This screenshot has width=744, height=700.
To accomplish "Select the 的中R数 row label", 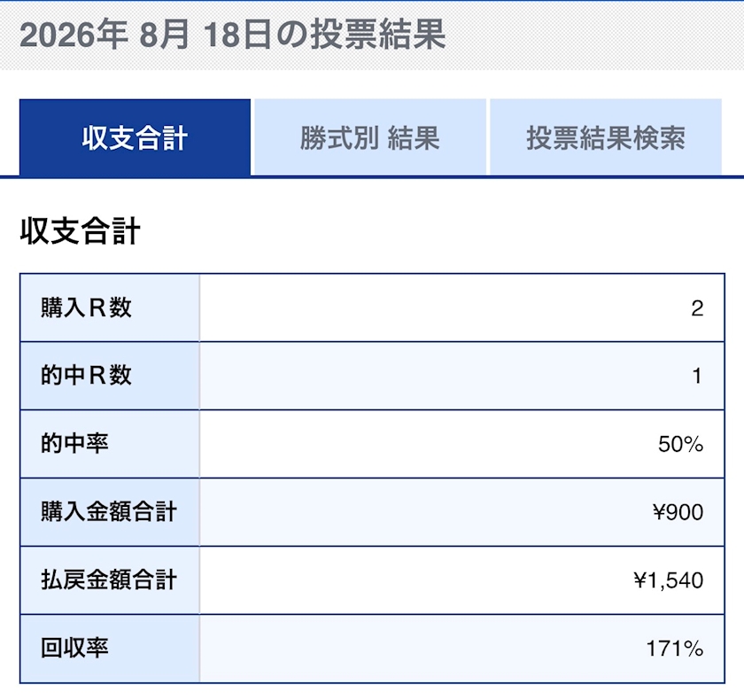I will point(86,376).
